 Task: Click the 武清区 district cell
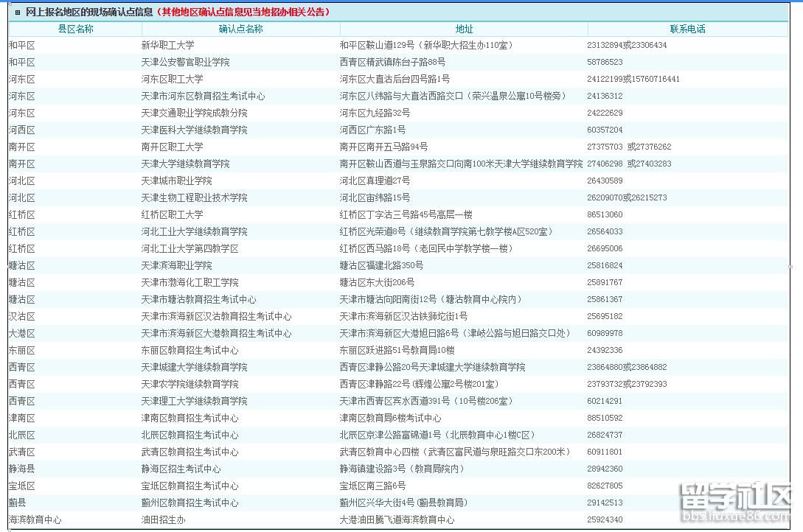[22, 452]
